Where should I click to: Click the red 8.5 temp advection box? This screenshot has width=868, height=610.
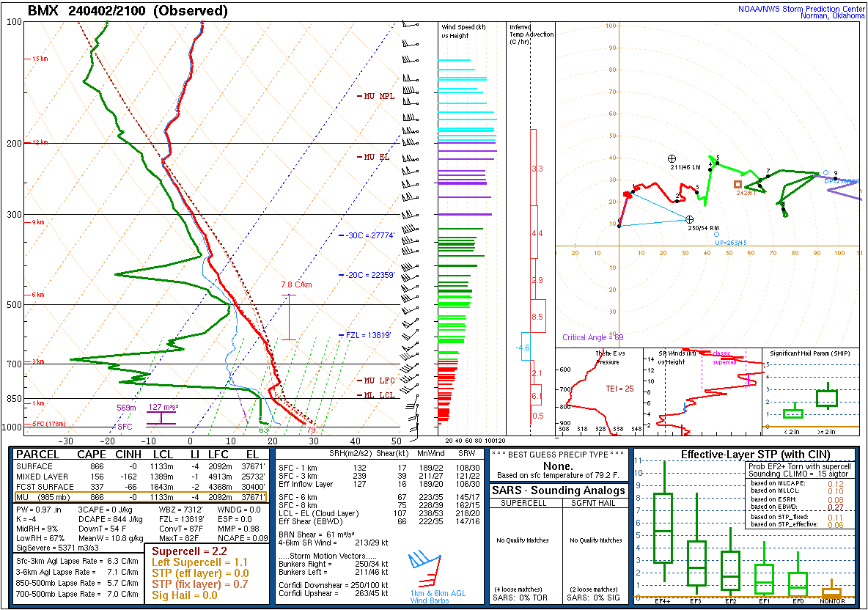[538, 316]
